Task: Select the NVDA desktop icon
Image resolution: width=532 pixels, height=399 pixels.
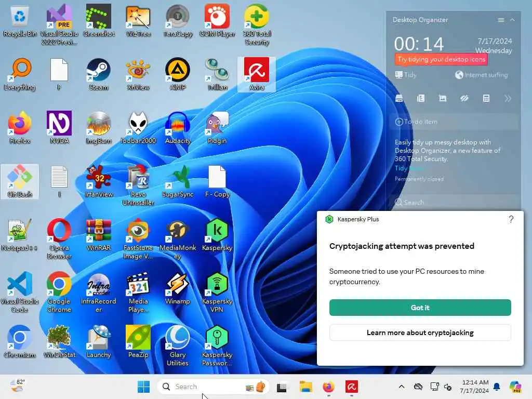Action: [59, 128]
